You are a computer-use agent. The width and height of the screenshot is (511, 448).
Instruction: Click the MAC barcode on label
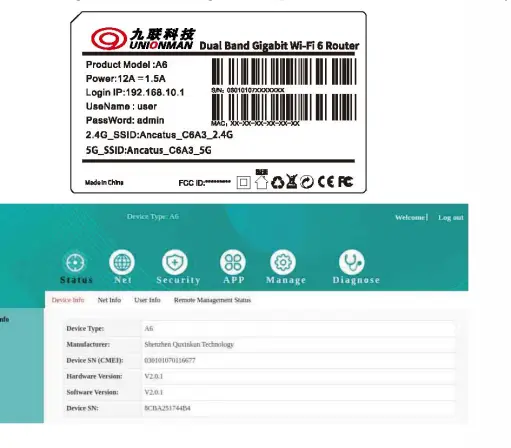pos(284,107)
